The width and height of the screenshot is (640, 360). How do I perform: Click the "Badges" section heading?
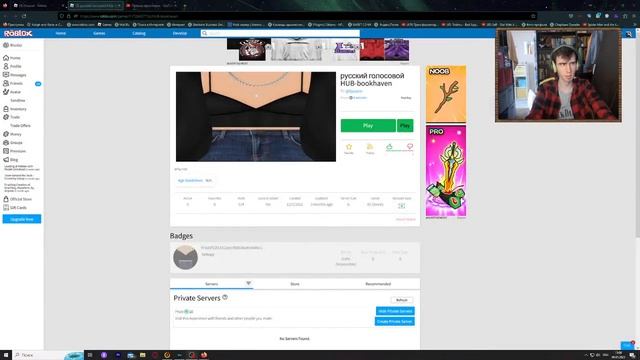[x=181, y=236]
